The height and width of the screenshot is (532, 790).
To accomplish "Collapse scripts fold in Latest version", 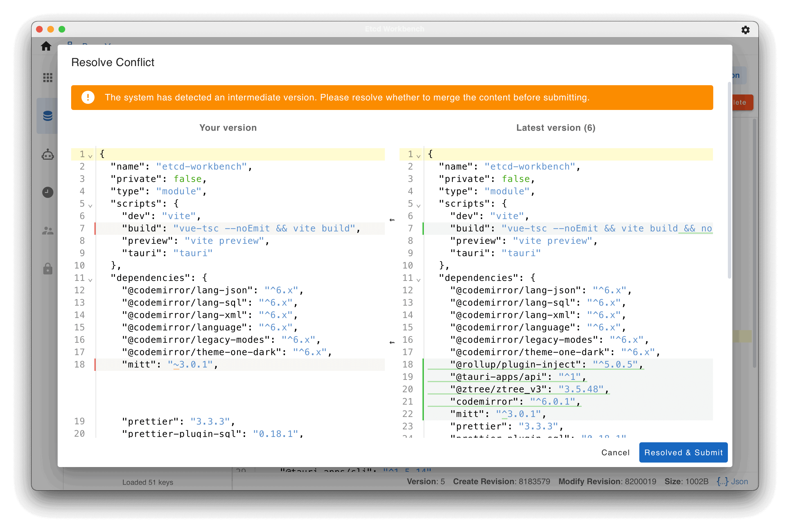I will point(419,206).
